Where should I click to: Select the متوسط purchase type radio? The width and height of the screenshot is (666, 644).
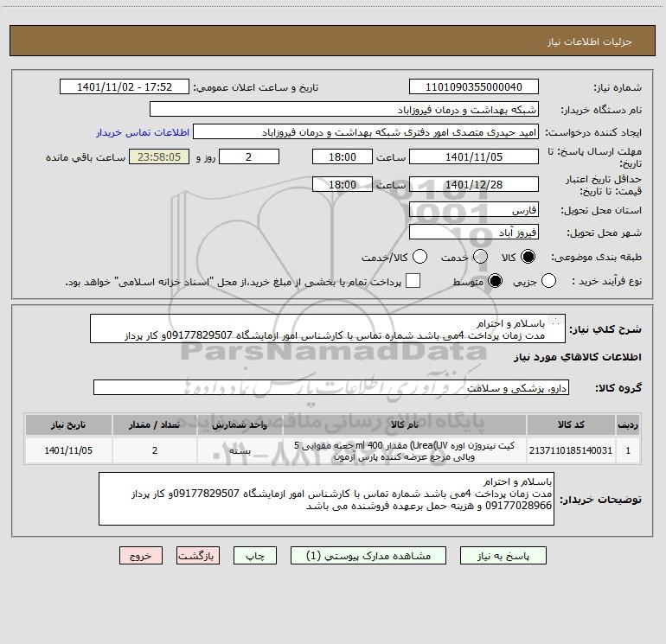click(x=495, y=281)
